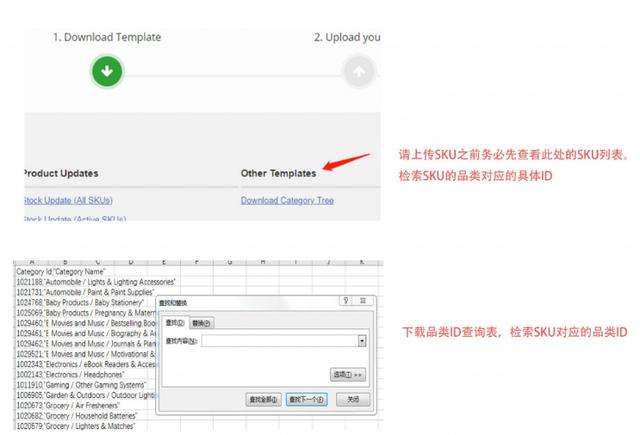Expand the find content dropdown arrow
The height and width of the screenshot is (435, 640).
pyautogui.click(x=362, y=341)
